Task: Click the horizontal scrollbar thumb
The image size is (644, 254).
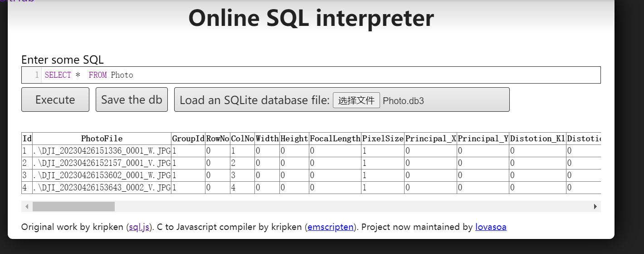Action: pyautogui.click(x=73, y=207)
